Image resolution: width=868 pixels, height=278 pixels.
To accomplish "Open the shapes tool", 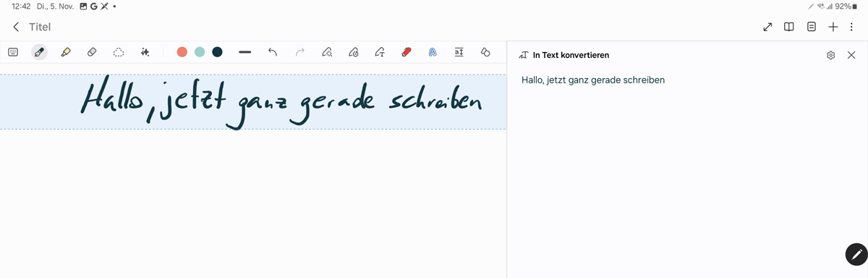I will [485, 52].
